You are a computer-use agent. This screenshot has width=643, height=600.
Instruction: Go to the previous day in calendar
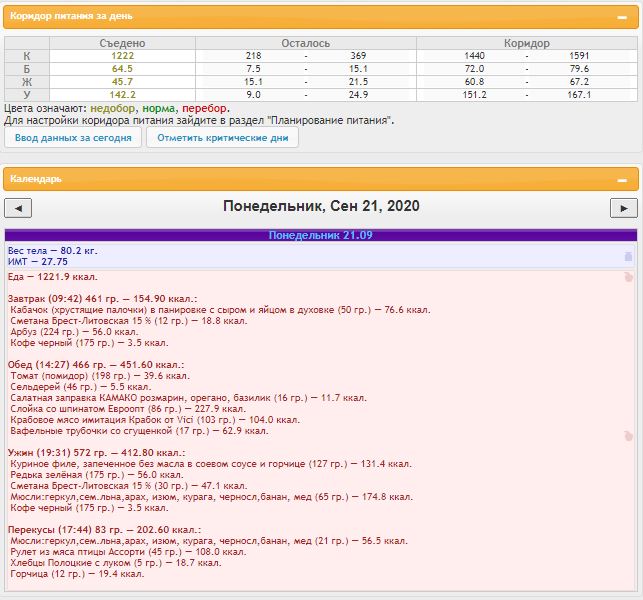pos(18,208)
